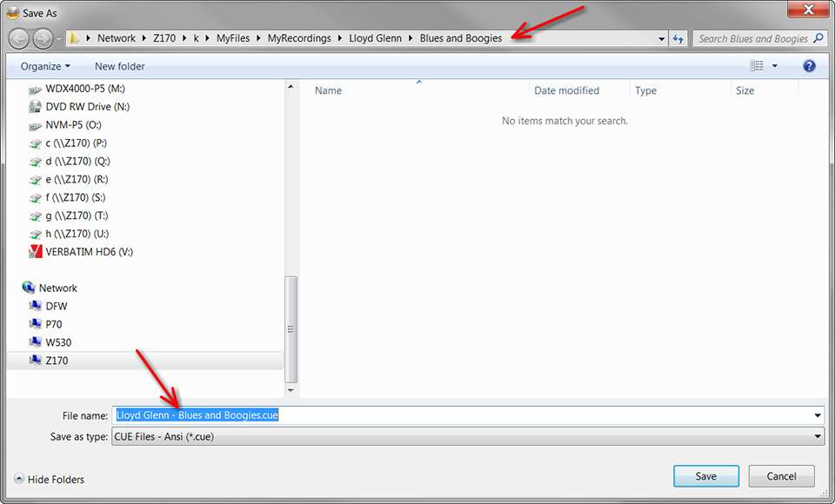Click the Save button
This screenshot has height=504, width=835.
[706, 476]
